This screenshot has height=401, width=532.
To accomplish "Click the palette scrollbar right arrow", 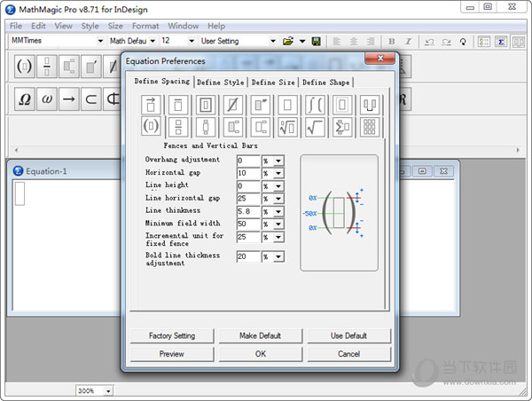I will [518, 150].
